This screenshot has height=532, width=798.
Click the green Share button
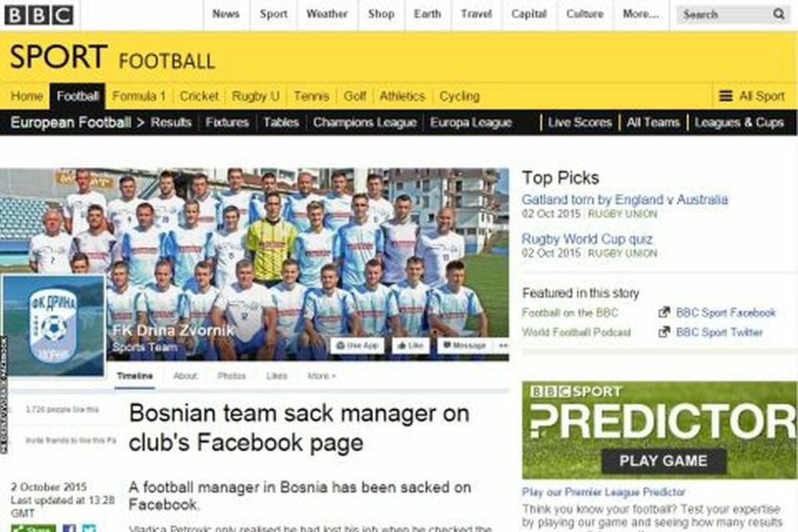pos(33,529)
